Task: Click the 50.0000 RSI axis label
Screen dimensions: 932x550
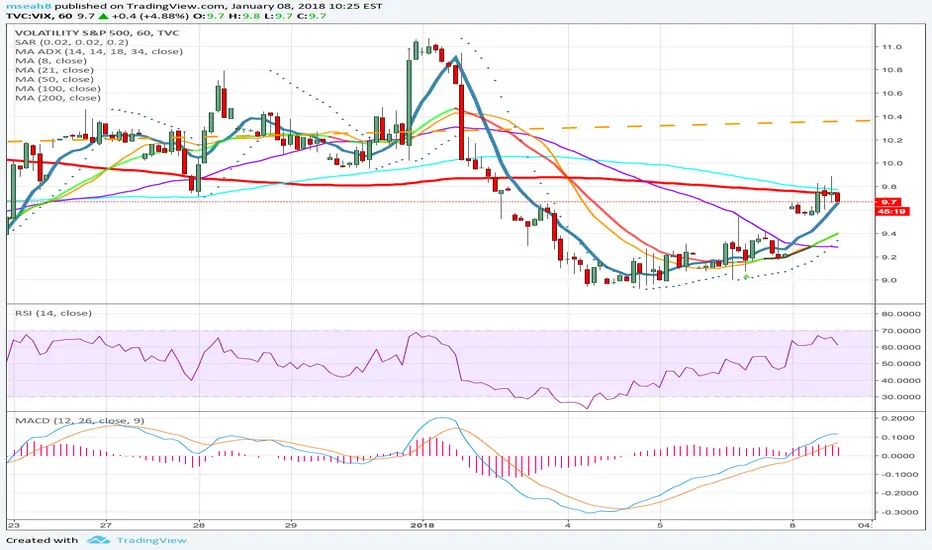Action: click(901, 363)
